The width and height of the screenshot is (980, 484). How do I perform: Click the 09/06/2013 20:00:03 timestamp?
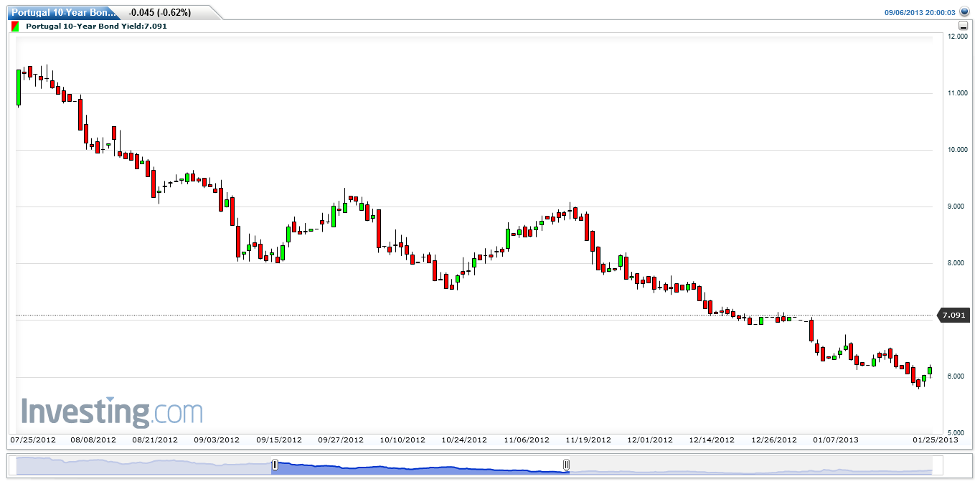(x=920, y=12)
